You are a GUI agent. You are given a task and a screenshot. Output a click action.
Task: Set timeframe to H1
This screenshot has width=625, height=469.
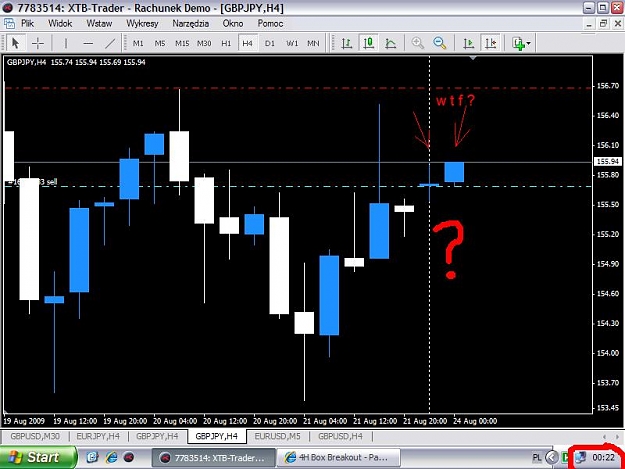(226, 43)
